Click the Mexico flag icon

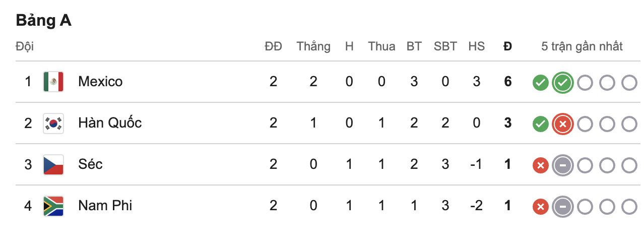[53, 82]
